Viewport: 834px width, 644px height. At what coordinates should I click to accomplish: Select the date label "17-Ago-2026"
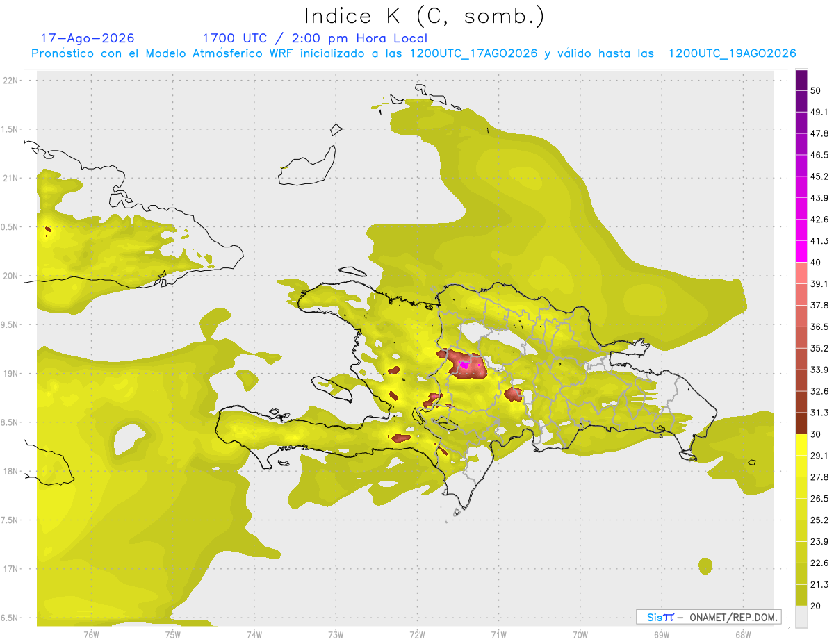coord(88,38)
